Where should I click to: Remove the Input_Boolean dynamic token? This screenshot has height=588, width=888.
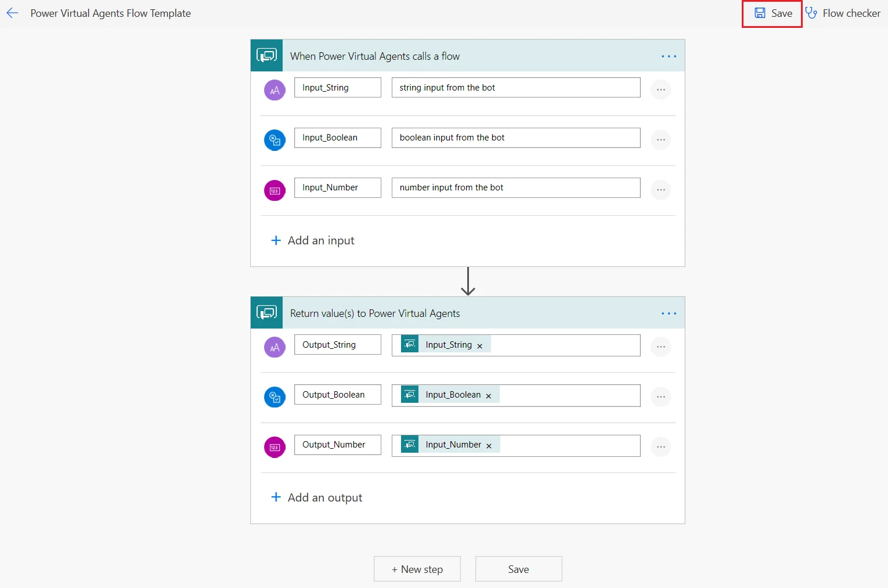click(489, 396)
